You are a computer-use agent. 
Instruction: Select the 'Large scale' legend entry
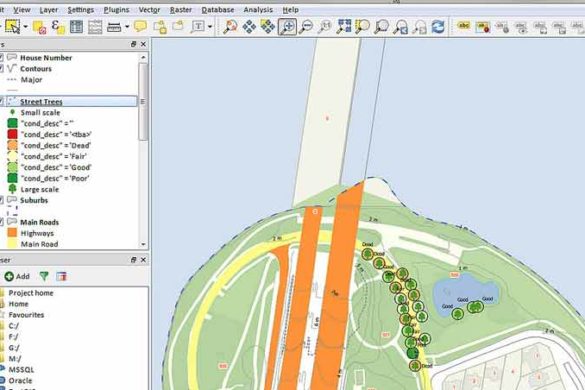pyautogui.click(x=39, y=189)
